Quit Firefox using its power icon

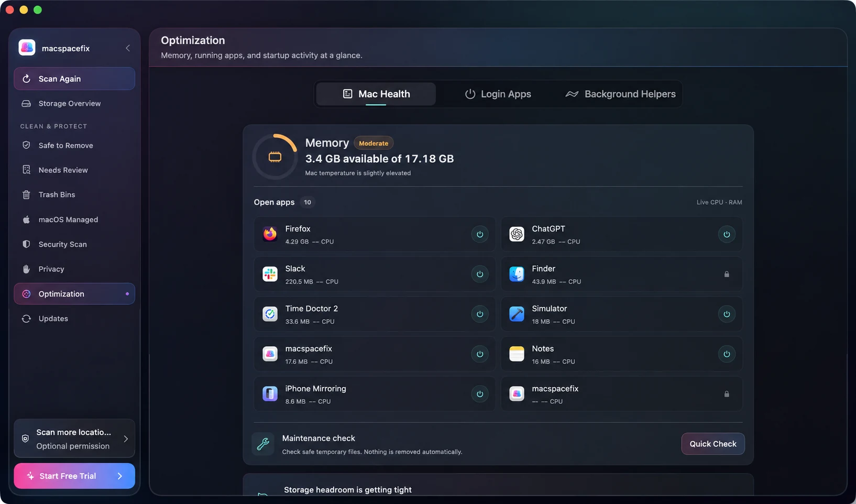[480, 234]
